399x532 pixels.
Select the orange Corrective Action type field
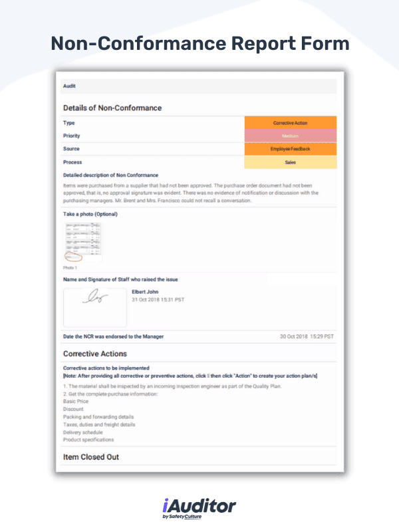tap(290, 123)
